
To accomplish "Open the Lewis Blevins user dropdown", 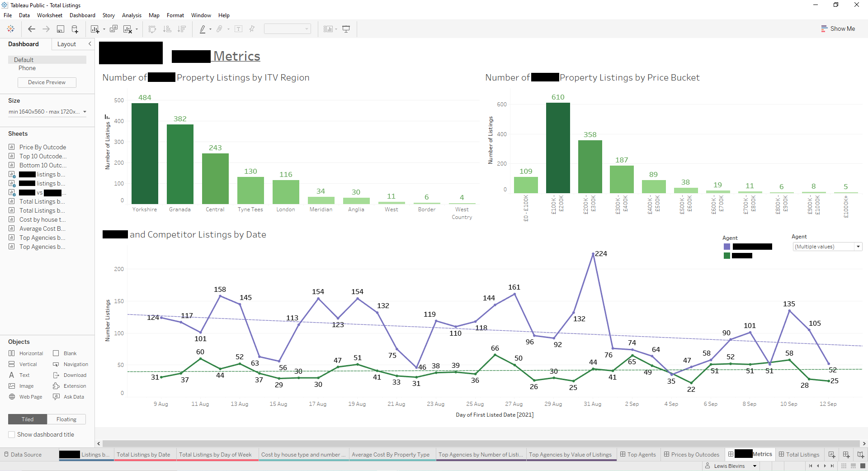I will (x=755, y=466).
